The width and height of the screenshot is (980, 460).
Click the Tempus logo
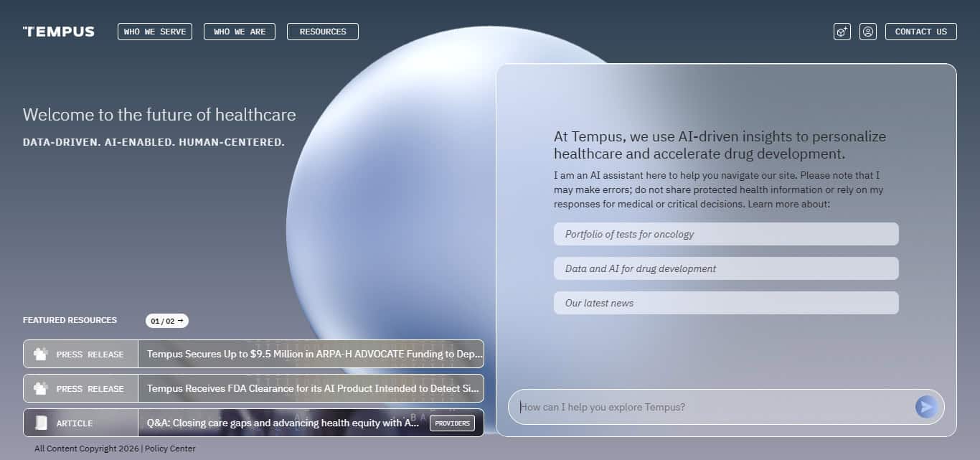59,32
